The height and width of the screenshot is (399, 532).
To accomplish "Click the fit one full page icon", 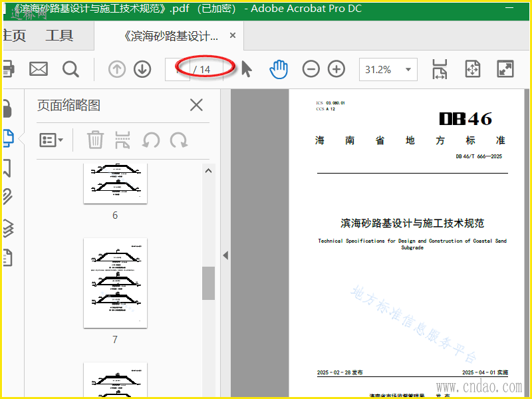I will [x=473, y=69].
